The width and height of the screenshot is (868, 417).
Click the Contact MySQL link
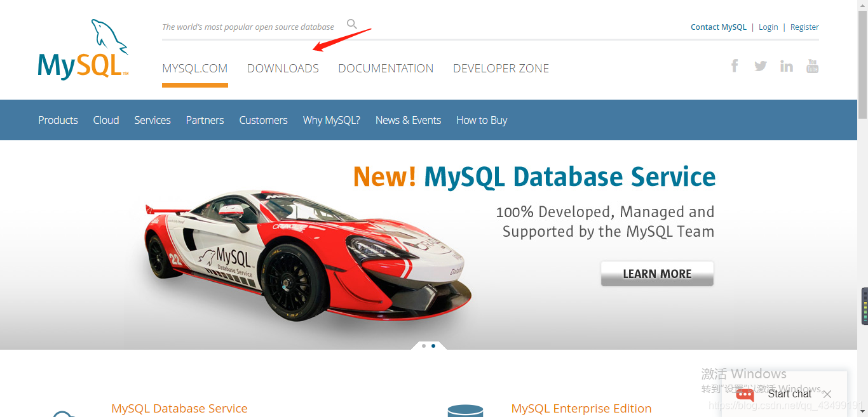(x=719, y=27)
